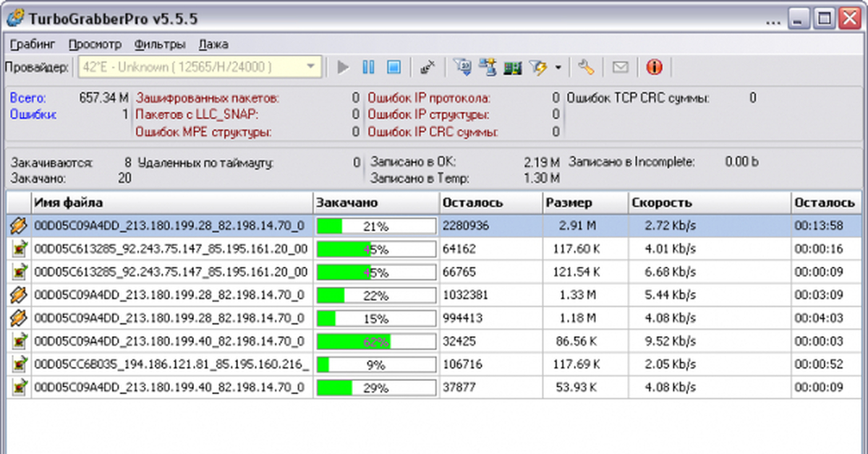Open the Фильтры menu
Viewport: 868px width, 454px height.
point(160,44)
